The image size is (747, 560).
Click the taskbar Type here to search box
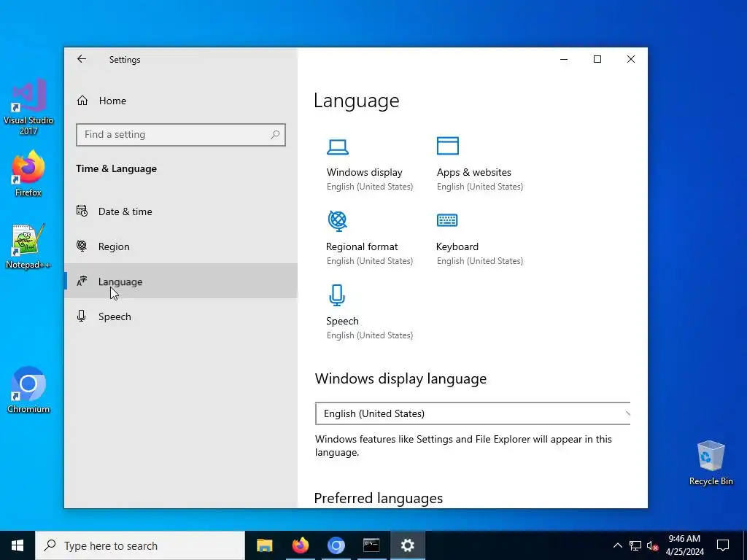tap(140, 545)
